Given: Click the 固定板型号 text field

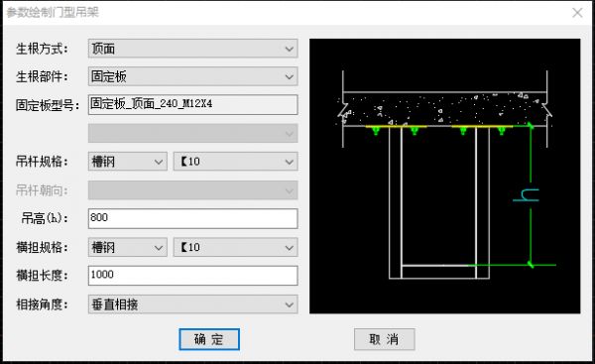Looking at the screenshot, I should 192,105.
